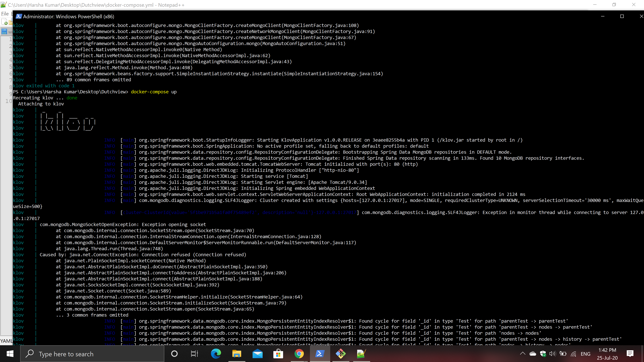Switch to Notepad++ via its taskbar icon
The width and height of the screenshot is (644, 362).
tap(361, 354)
